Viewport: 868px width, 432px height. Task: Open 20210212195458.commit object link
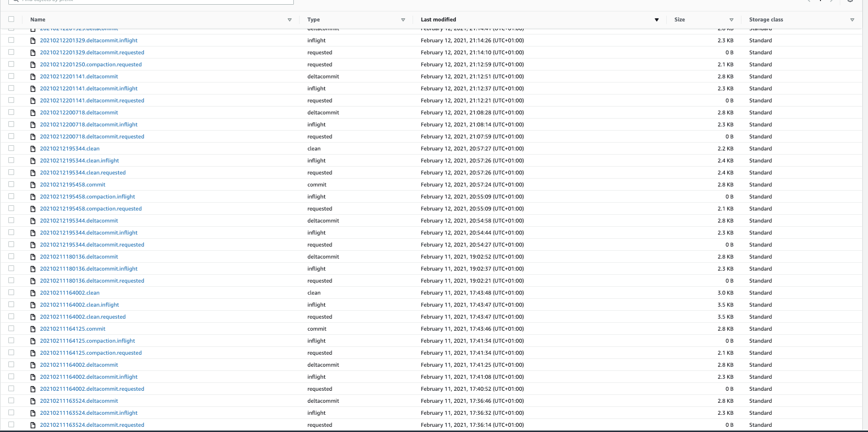(73, 185)
